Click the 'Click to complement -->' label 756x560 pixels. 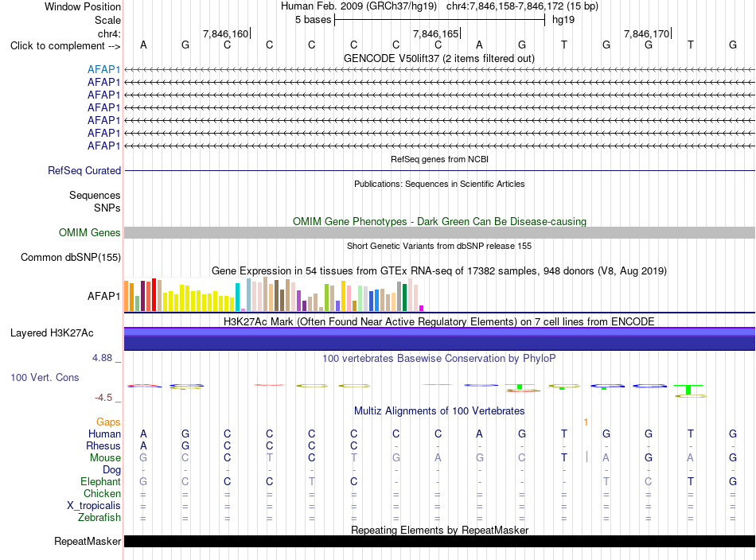point(65,46)
